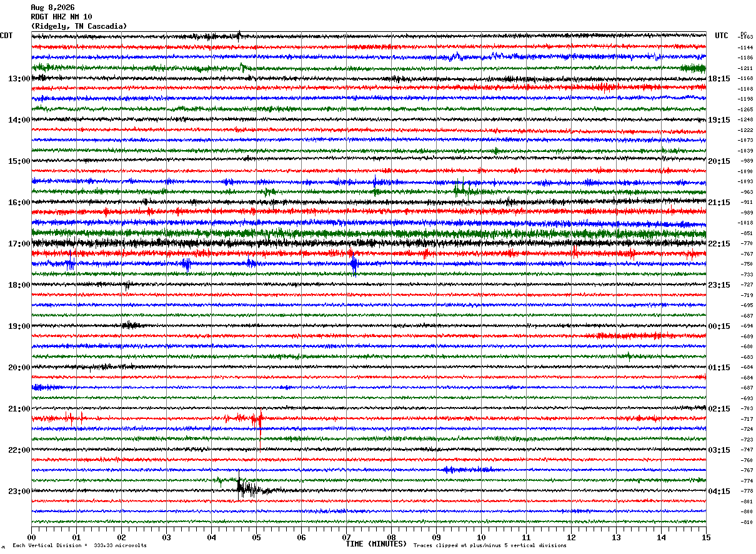Click the 13:00 CDT time label
Screen dimensions: 756x554
19,79
